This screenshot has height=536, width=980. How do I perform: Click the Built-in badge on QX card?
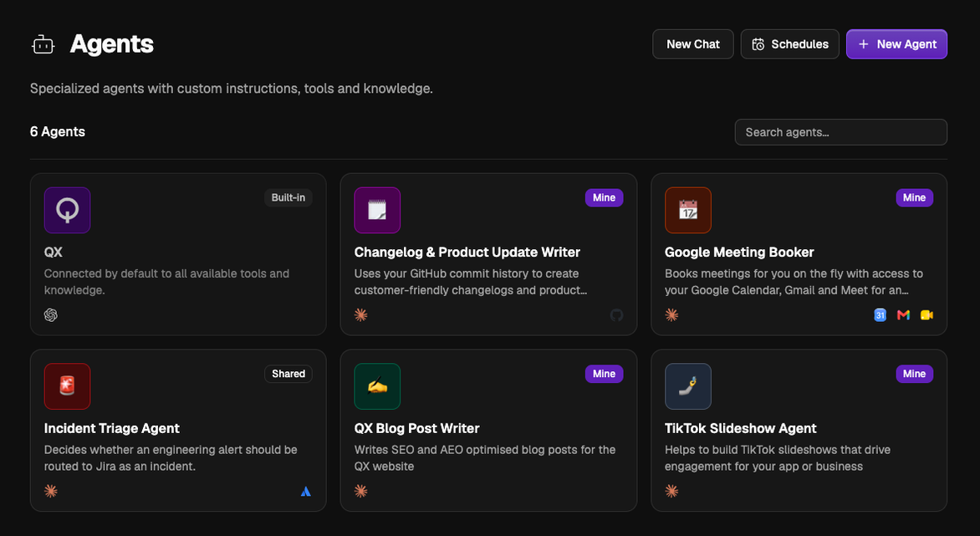click(288, 198)
